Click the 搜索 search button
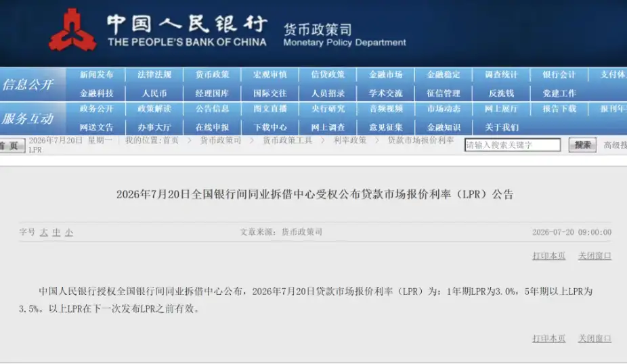Viewport: 627px width, 364px height. (582, 145)
